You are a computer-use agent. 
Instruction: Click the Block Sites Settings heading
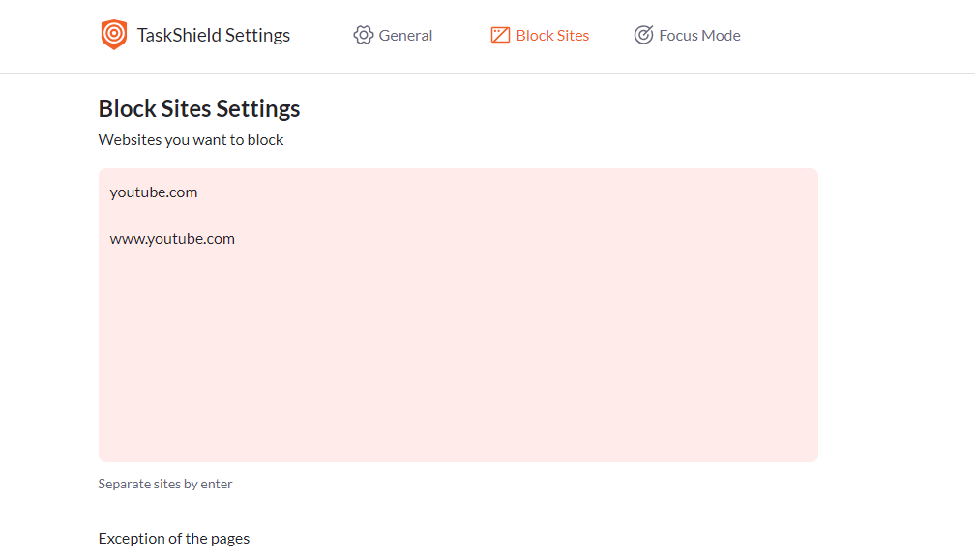click(x=198, y=108)
